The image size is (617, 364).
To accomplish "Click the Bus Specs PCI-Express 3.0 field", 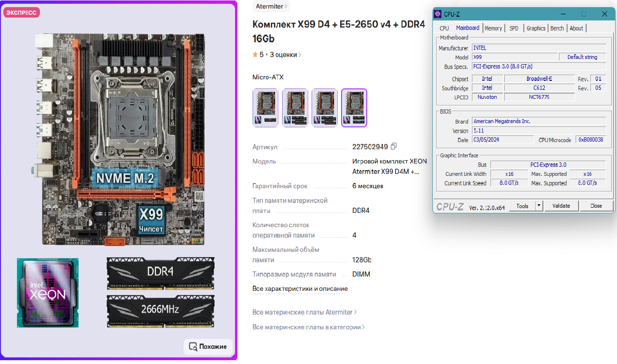I will click(x=539, y=67).
